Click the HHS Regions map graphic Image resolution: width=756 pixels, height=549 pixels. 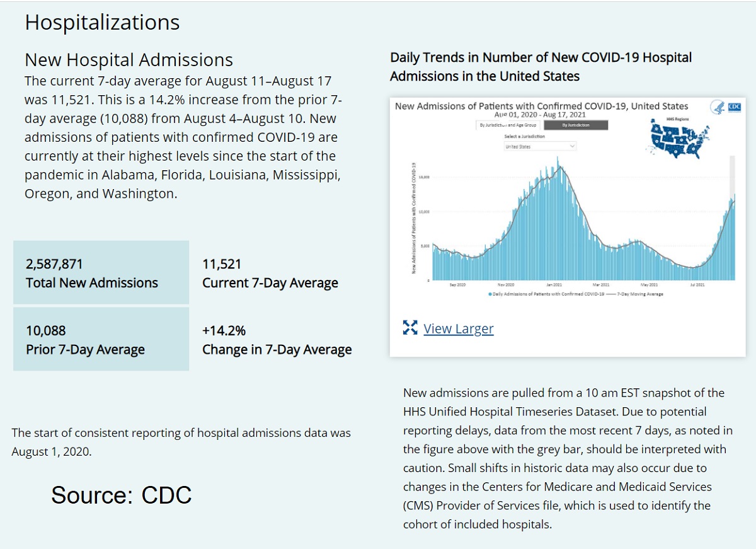coord(677,139)
